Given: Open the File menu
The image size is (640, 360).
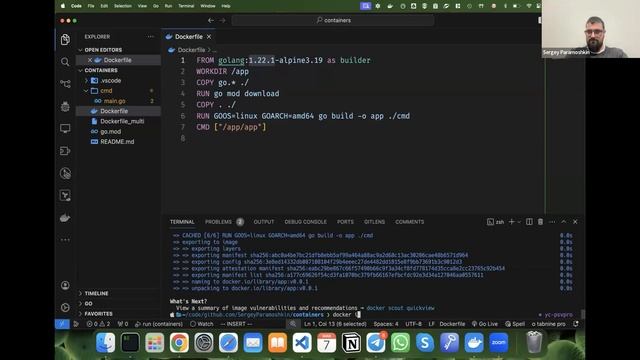Looking at the screenshot, I should click(91, 6).
